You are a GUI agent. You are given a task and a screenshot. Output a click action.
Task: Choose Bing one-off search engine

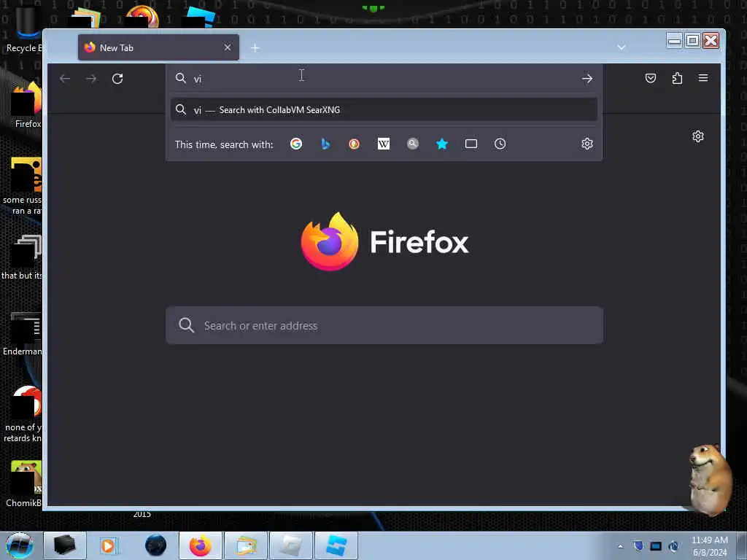click(325, 144)
